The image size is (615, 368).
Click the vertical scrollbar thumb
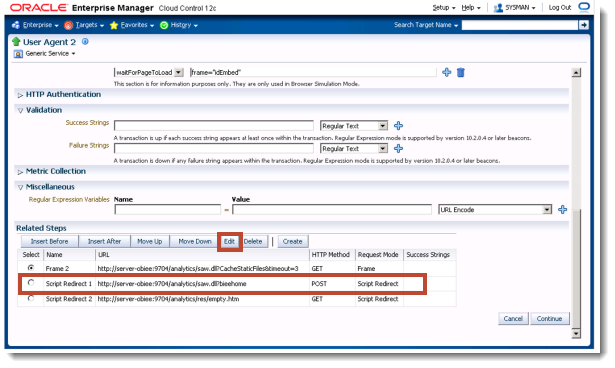point(576,269)
